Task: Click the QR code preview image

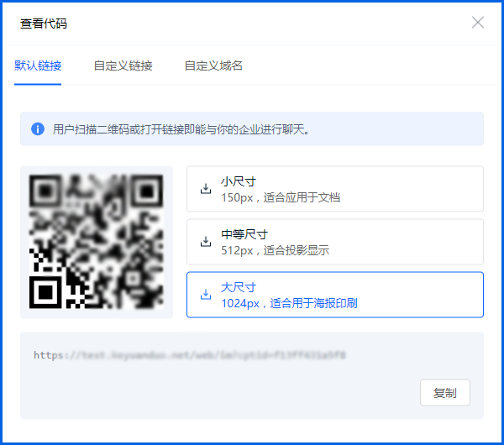Action: [97, 242]
